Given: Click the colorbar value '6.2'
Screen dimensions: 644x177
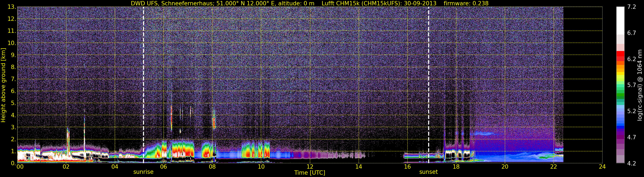Looking at the screenshot, I should pos(632,59).
